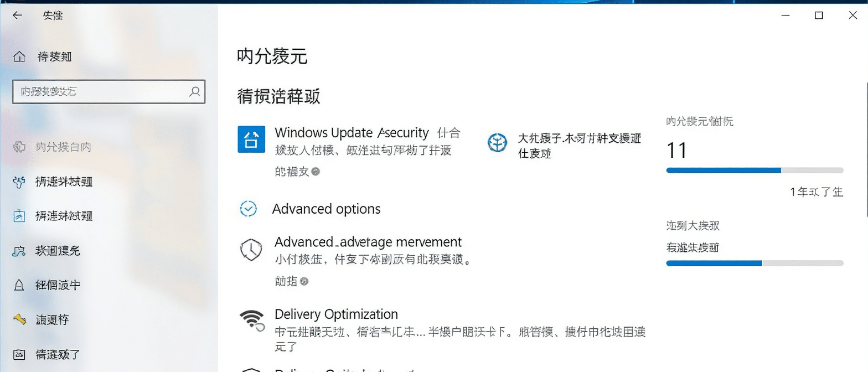
Task: Open Advanced options
Action: coord(326,209)
